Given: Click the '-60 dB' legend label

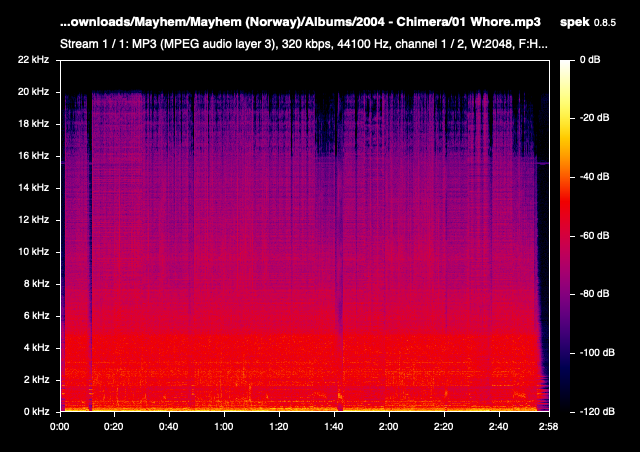Looking at the screenshot, I should 594,236.
